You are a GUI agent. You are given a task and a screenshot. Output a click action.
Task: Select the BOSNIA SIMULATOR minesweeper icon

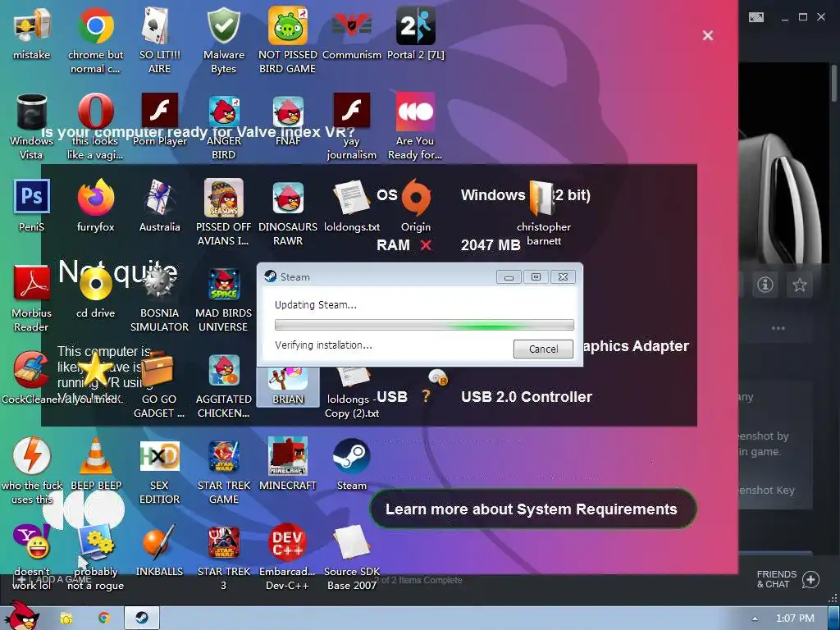coord(159,283)
